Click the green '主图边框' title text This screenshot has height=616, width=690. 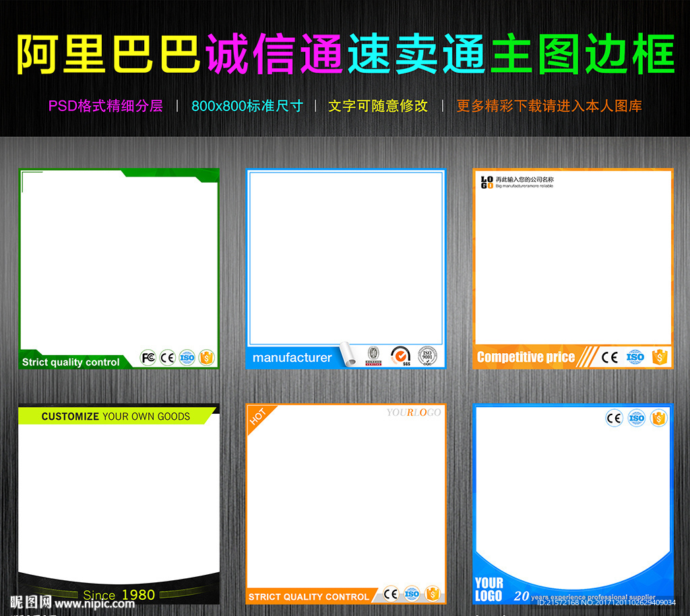pos(583,54)
